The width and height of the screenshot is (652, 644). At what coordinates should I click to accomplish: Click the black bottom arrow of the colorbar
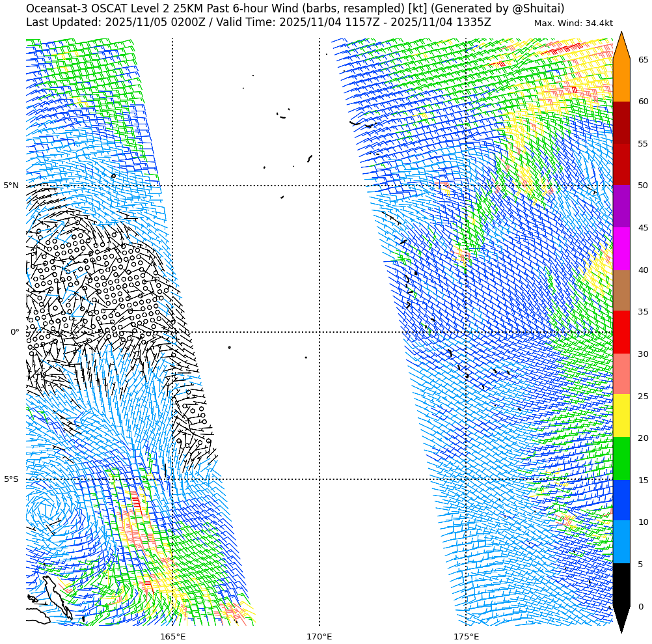621,617
